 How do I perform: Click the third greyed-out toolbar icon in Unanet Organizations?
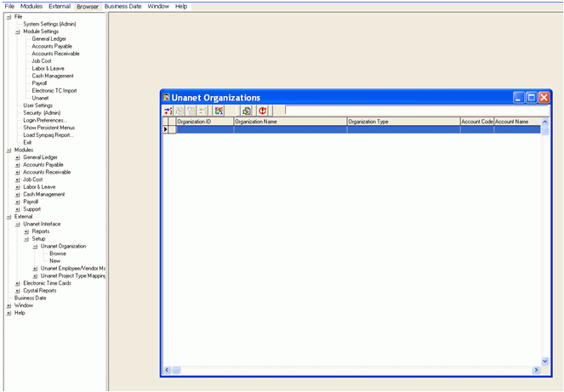(x=202, y=111)
